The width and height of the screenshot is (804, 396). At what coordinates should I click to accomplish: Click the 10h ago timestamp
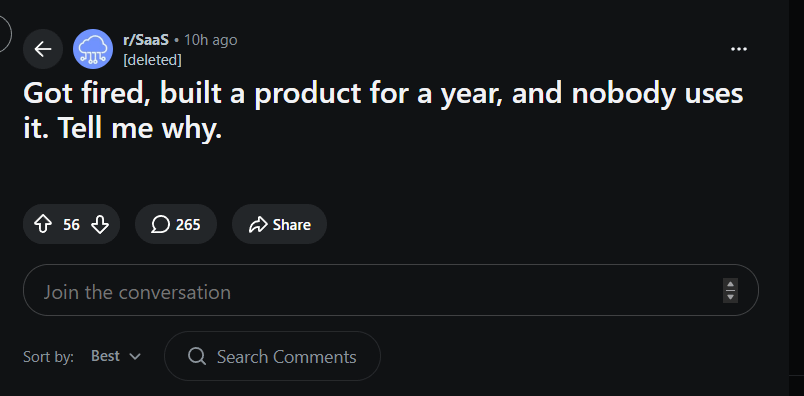coord(211,40)
